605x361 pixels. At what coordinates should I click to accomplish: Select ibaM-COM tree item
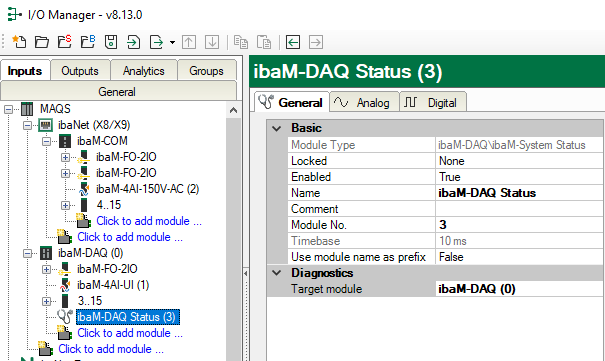pos(102,141)
